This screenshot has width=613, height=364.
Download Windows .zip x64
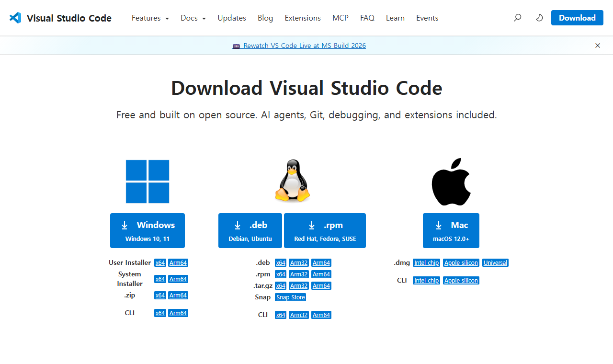tap(160, 296)
